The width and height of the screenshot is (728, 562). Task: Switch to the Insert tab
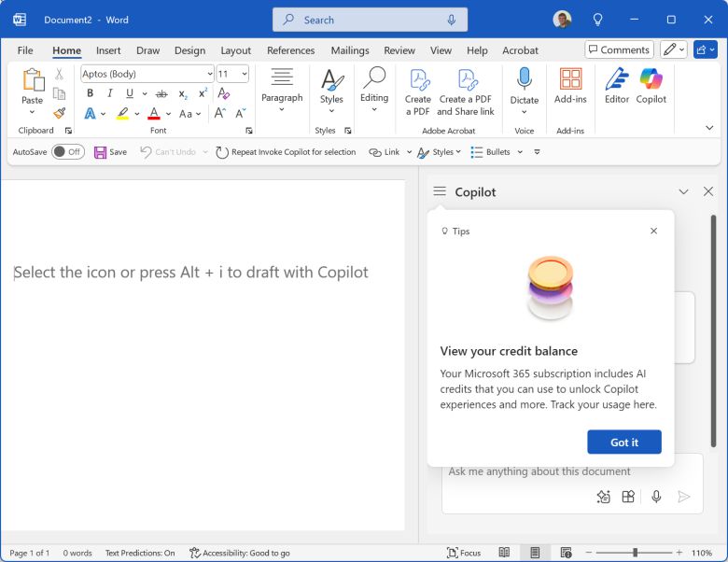pos(108,50)
